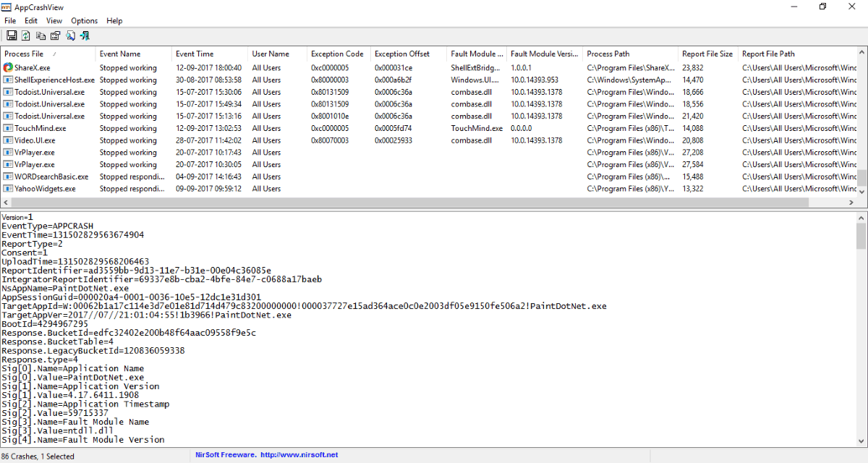Click the '86 Crashes, 1 Selected' status text

(x=38, y=456)
